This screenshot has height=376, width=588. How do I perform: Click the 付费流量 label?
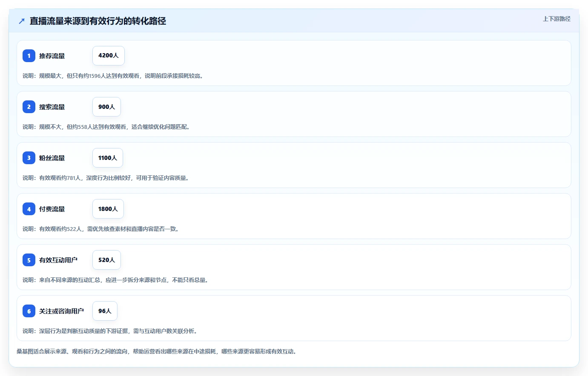point(52,209)
